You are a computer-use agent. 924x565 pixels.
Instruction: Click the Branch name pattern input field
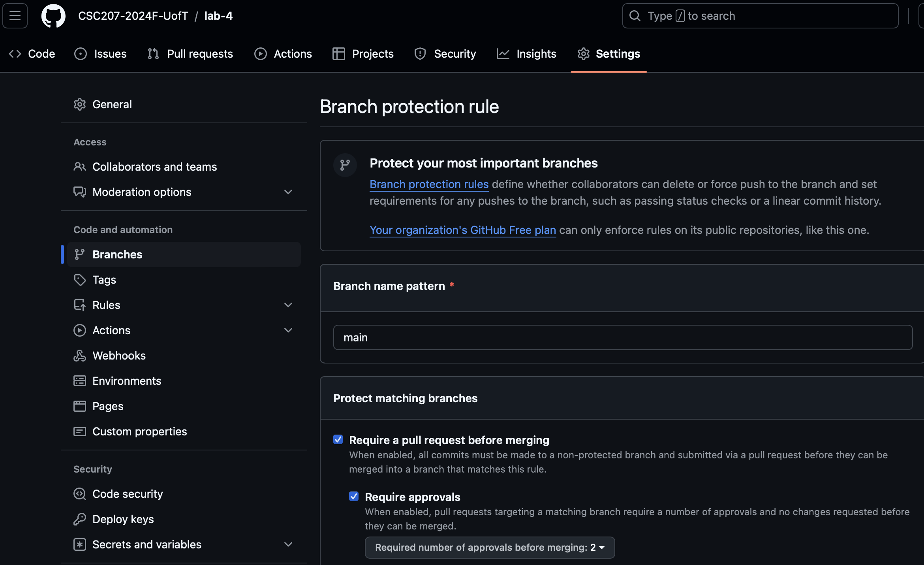point(623,337)
